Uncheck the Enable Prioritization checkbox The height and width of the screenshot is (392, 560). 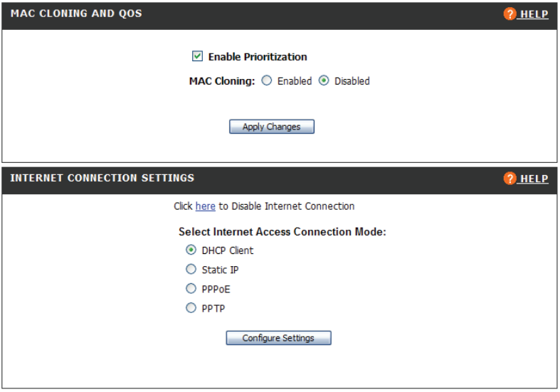tap(197, 56)
